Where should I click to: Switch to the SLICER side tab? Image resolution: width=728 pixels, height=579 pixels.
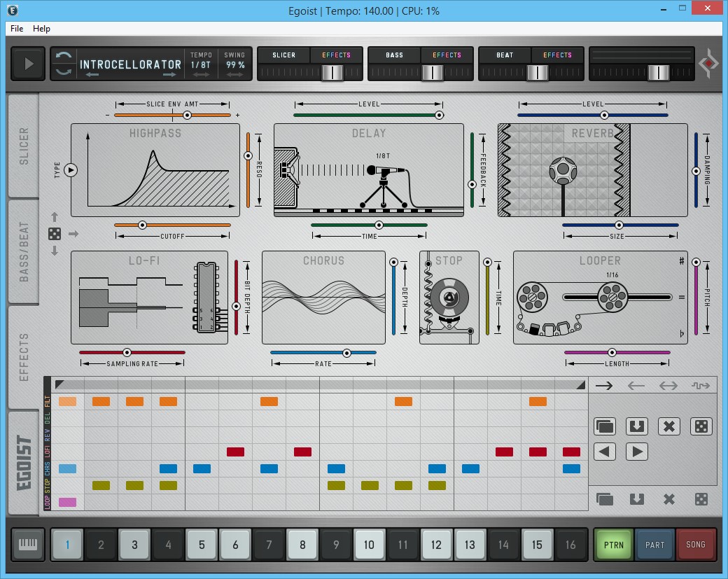[23, 146]
